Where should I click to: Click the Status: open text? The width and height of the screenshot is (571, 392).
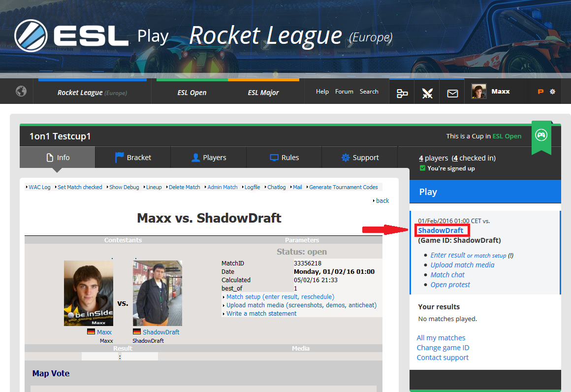click(x=302, y=252)
